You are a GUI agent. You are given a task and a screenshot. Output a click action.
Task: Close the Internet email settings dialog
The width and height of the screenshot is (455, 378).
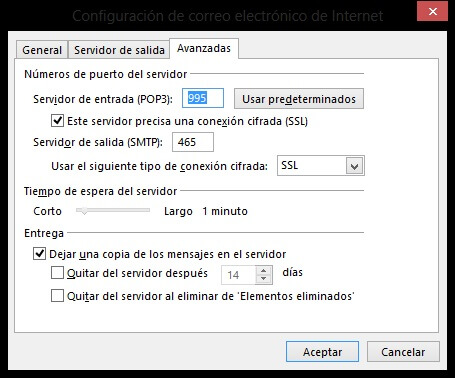tap(432, 12)
